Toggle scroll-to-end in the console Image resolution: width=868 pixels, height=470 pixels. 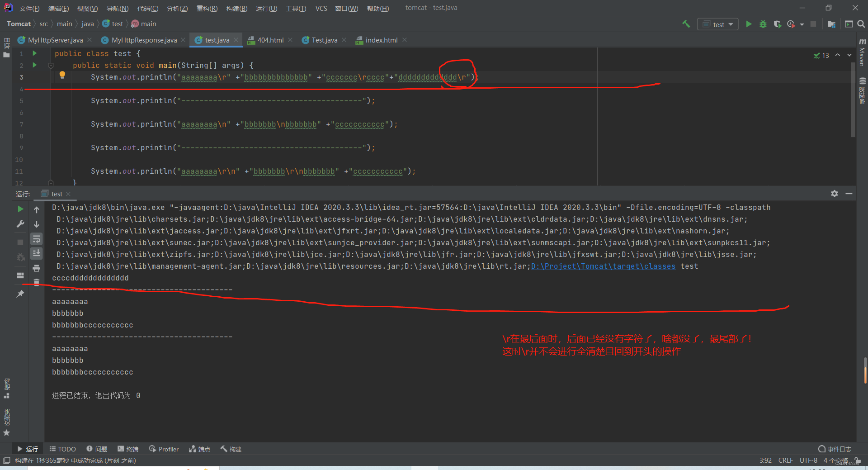tap(37, 253)
